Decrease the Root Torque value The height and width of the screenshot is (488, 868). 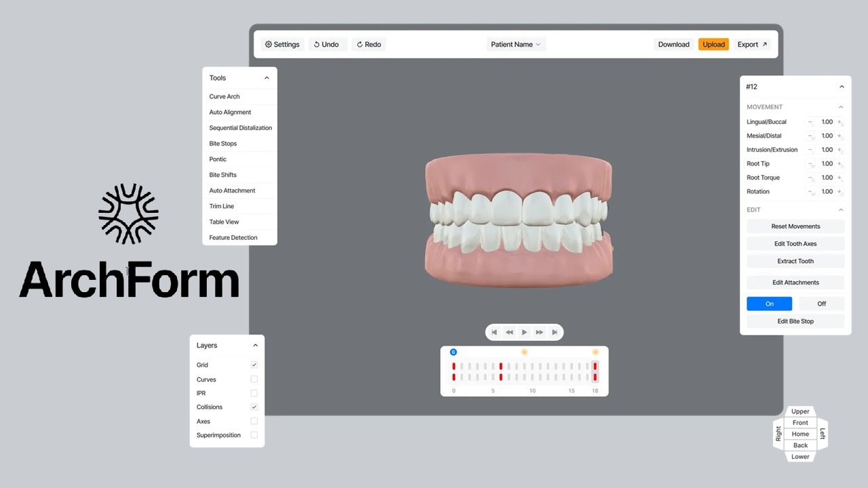coord(810,178)
